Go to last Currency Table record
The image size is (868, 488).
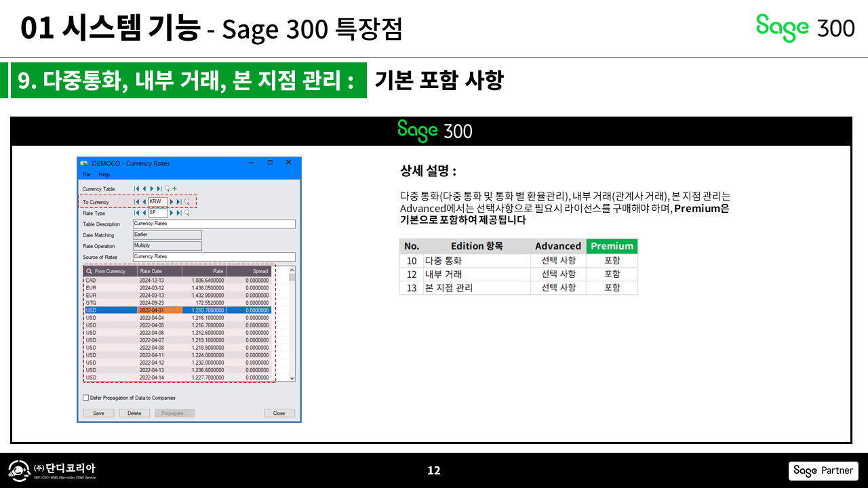(x=159, y=188)
